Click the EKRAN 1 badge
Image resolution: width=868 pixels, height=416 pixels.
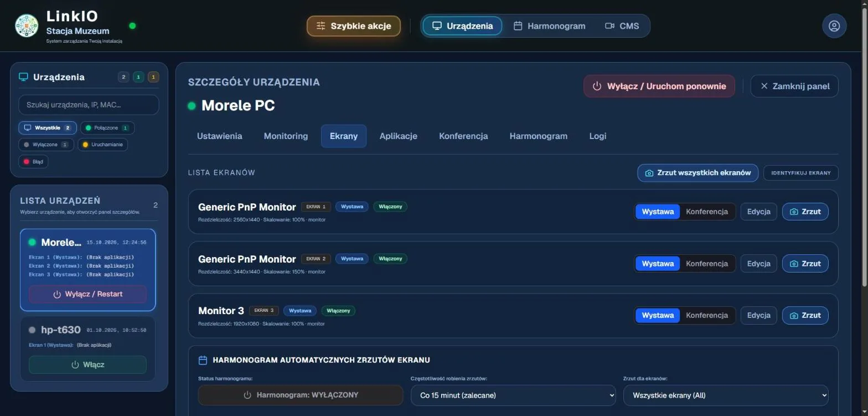[x=316, y=207]
